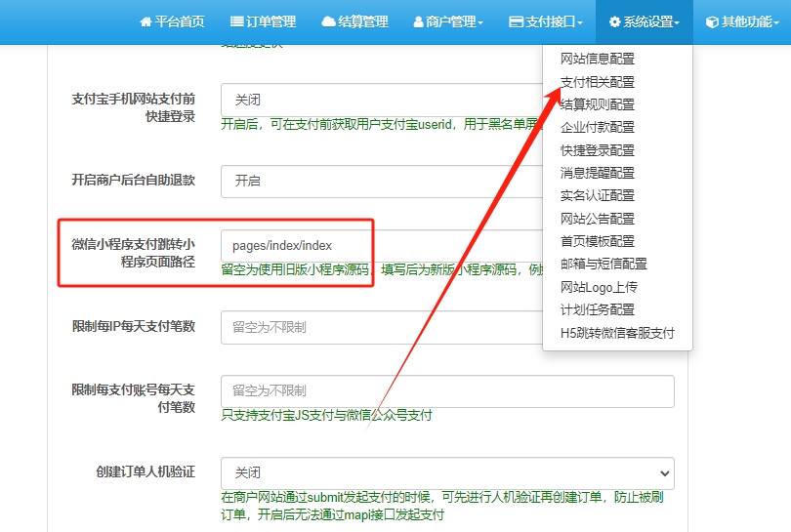The width and height of the screenshot is (791, 532).
Task: Click the list icon beside 订单管理
Action: [x=236, y=21]
